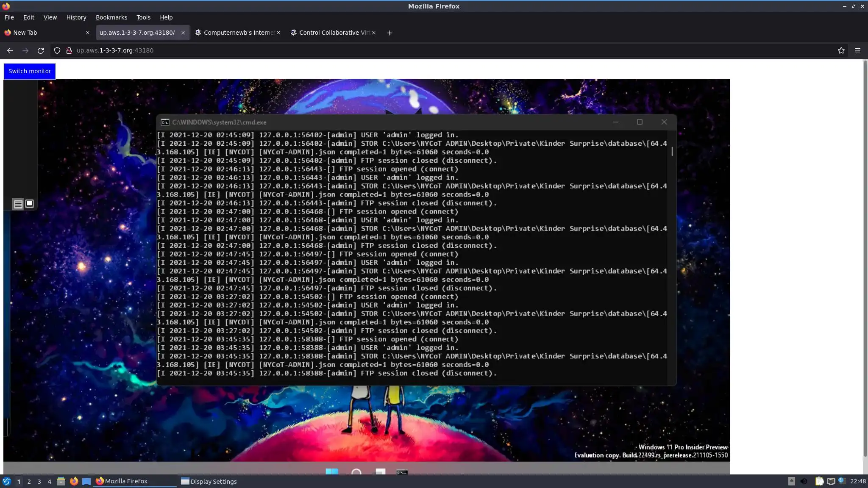Image resolution: width=868 pixels, height=488 pixels.
Task: Open the Firefox hamburger application menu
Action: point(858,50)
